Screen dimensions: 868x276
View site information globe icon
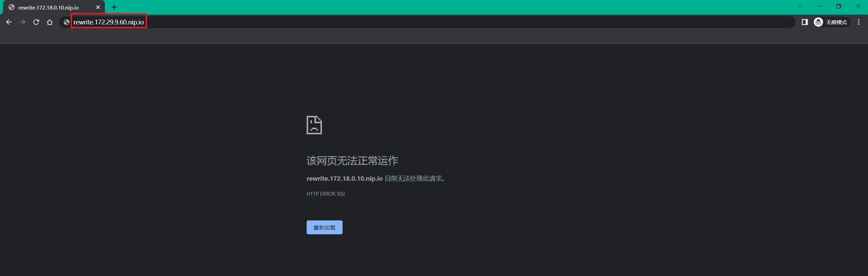(x=66, y=22)
